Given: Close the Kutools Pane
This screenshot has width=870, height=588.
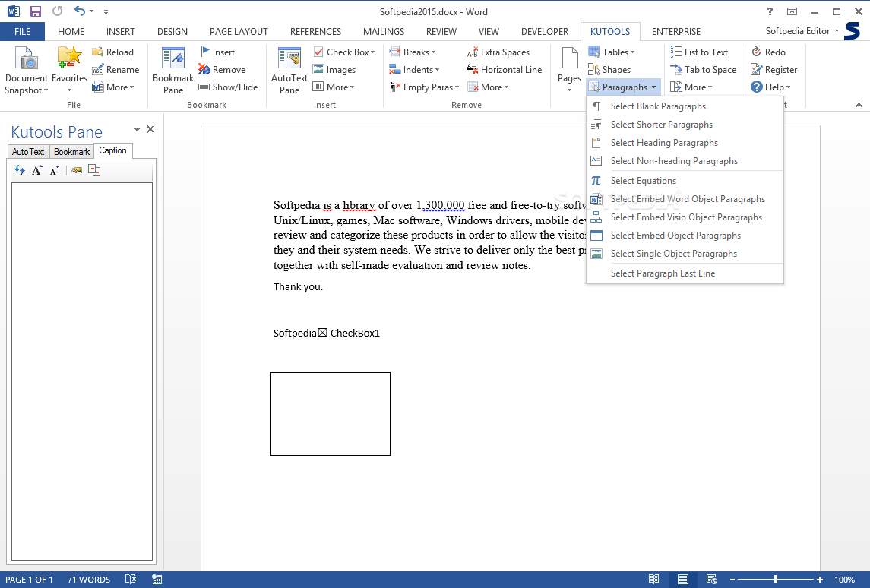Looking at the screenshot, I should coord(150,129).
